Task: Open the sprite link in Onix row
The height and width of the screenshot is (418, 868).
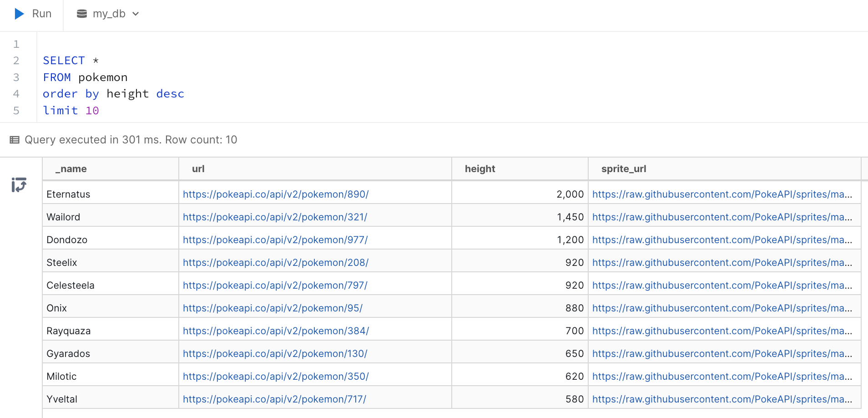Action: 722,308
